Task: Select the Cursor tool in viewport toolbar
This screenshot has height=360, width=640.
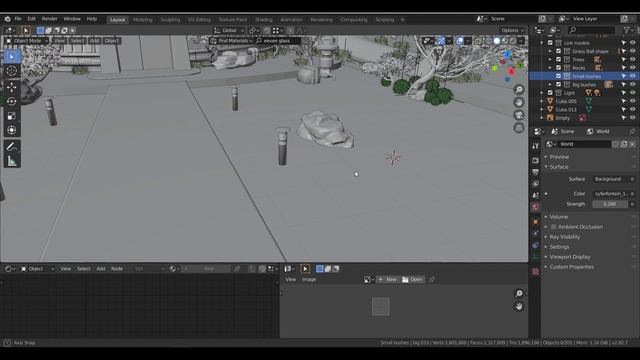Action: coord(11,71)
